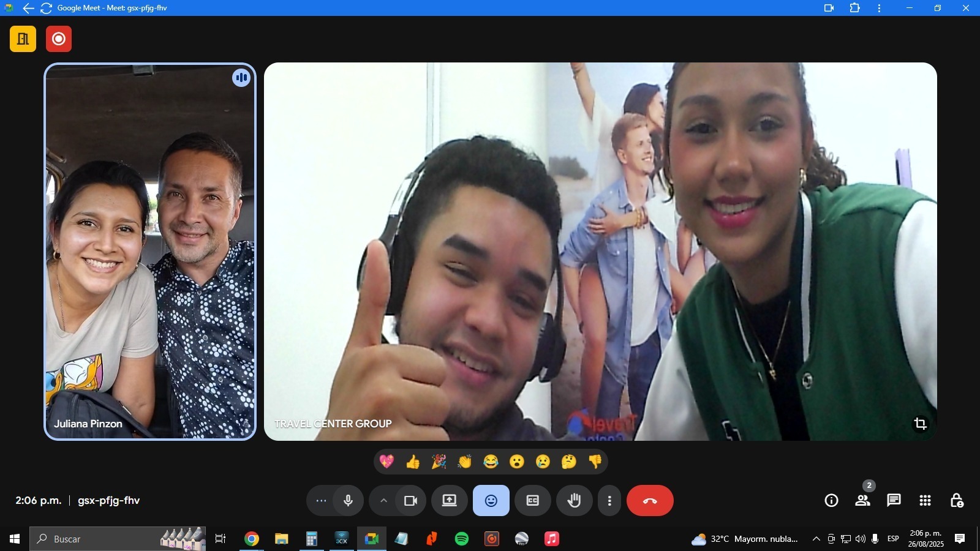Open the chat with everyone panel
This screenshot has height=551, width=980.
tap(894, 501)
